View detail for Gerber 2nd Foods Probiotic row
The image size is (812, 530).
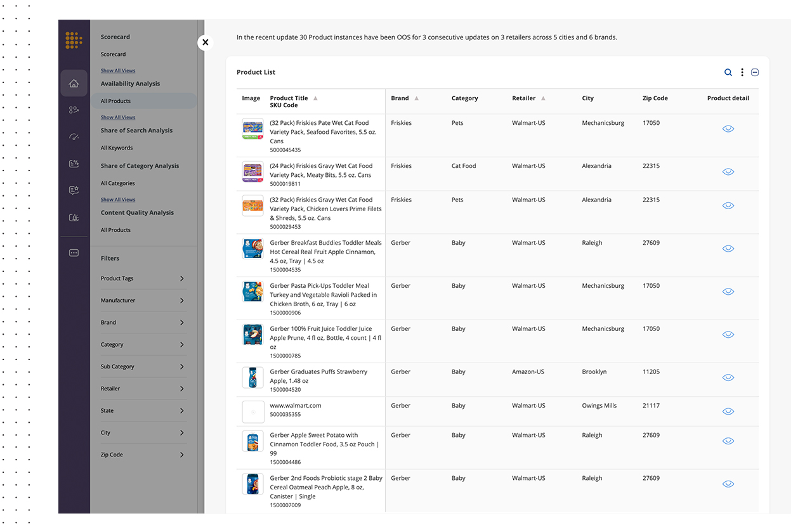pyautogui.click(x=728, y=484)
